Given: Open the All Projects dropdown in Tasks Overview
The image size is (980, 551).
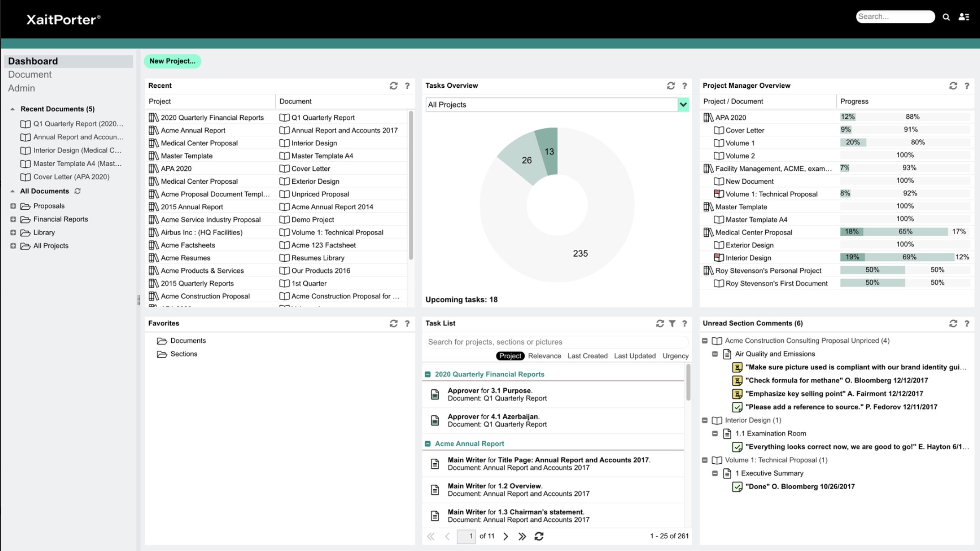Looking at the screenshot, I should [x=682, y=105].
